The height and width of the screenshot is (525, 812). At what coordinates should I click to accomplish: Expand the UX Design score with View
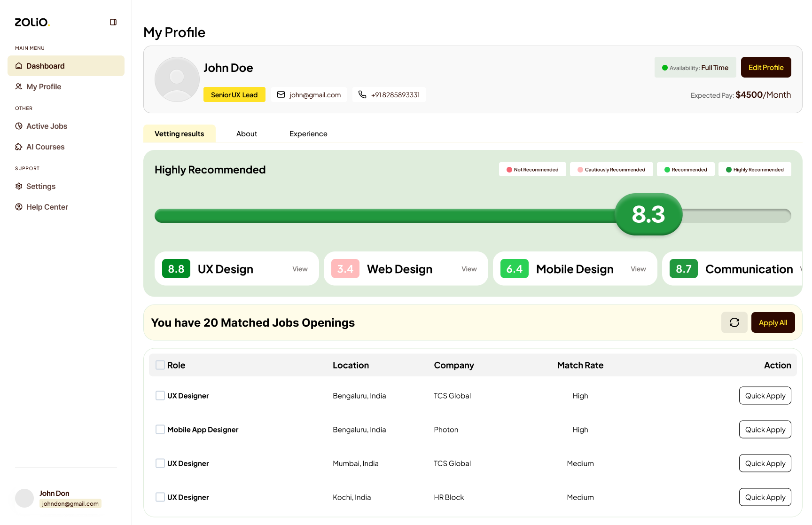click(x=300, y=269)
